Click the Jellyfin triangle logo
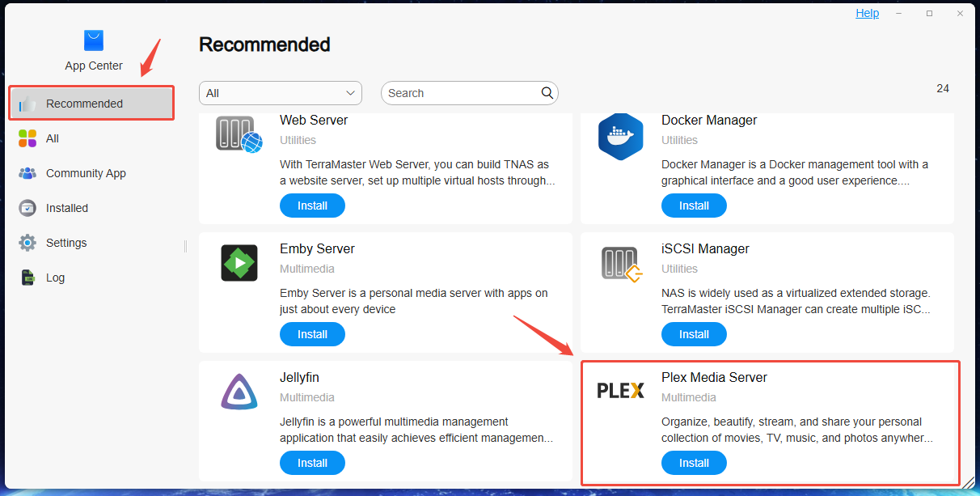Image resolution: width=980 pixels, height=496 pixels. coord(239,392)
